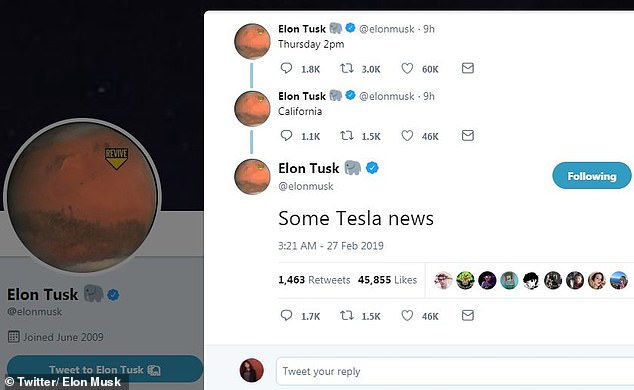Screen dimensions: 634x390
Task: Open large Mars profile picture in sidebar
Action: [x=82, y=197]
